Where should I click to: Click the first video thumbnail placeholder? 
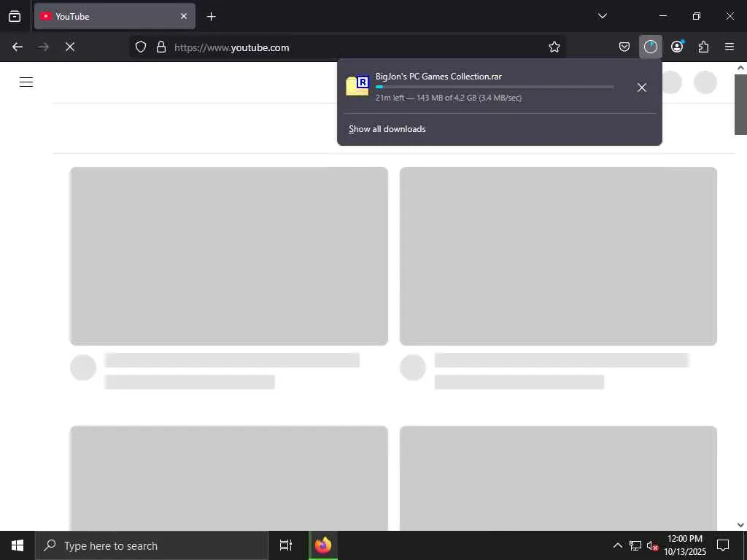point(229,256)
